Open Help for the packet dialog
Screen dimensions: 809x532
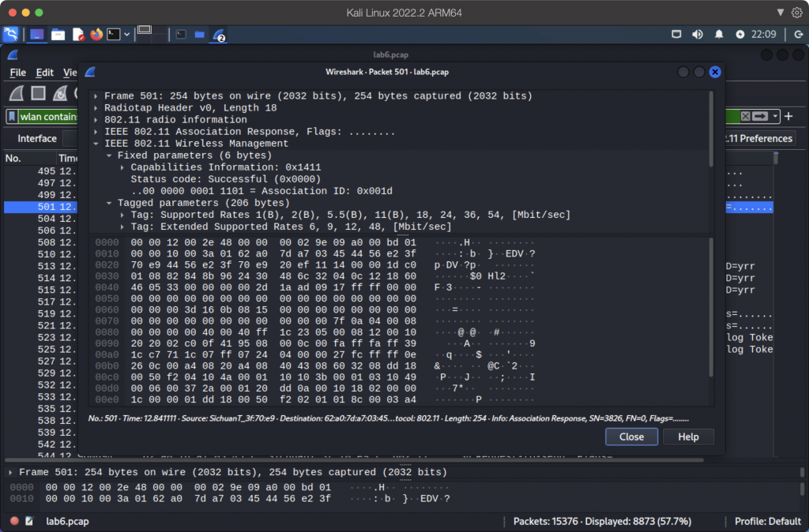[688, 436]
